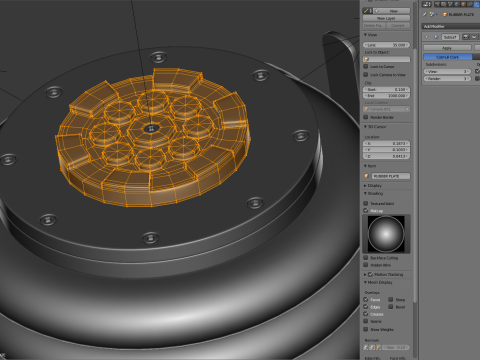Click the Clip End value field

(x=386, y=96)
